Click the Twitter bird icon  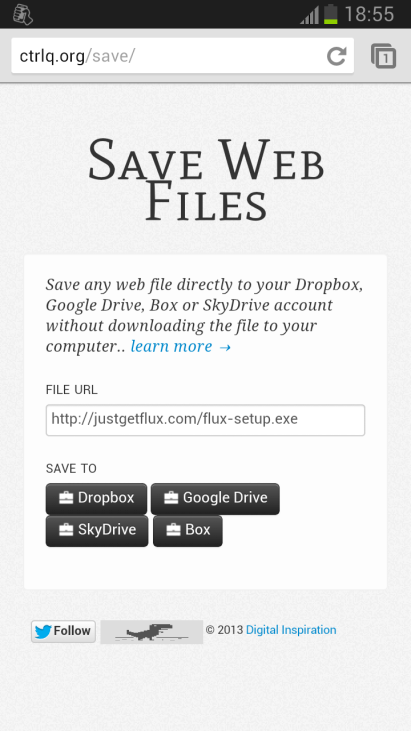[43, 632]
